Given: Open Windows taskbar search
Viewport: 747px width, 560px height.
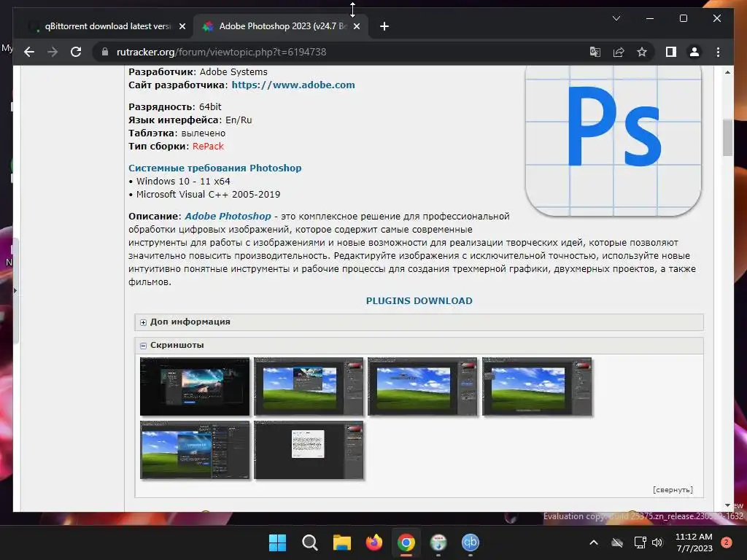Looking at the screenshot, I should (309, 542).
